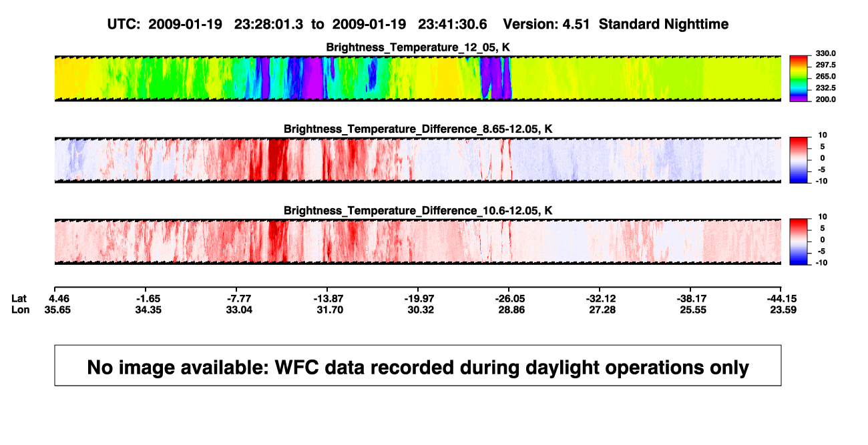Click the latitude value -38.17
This screenshot has height=445, width=868.
[690, 298]
